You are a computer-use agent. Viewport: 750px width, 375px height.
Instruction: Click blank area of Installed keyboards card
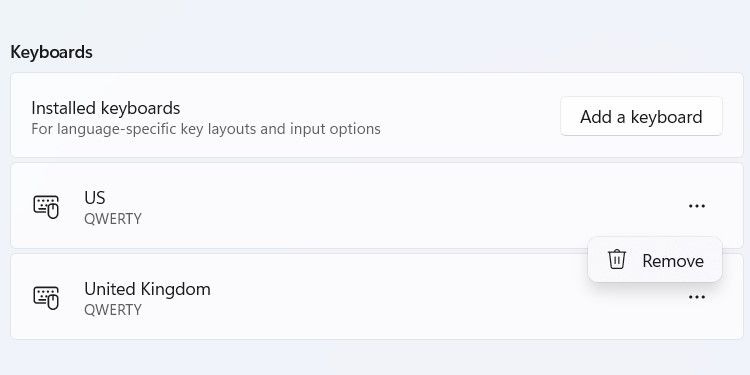(469, 115)
